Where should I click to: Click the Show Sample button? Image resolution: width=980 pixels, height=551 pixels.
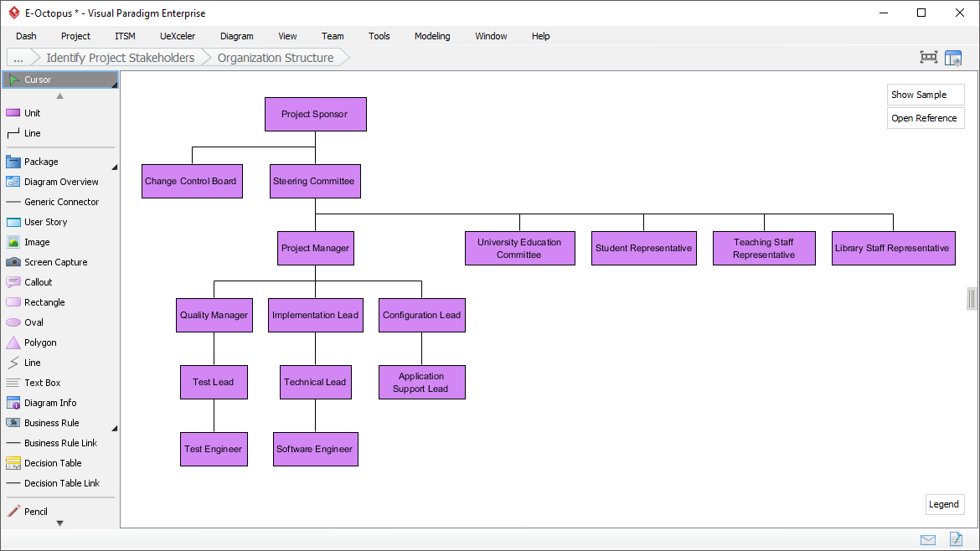coord(926,95)
